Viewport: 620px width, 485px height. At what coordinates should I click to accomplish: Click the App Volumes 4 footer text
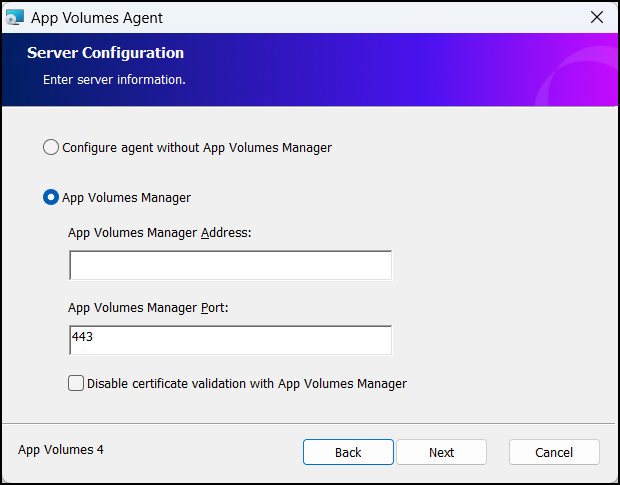coord(61,450)
